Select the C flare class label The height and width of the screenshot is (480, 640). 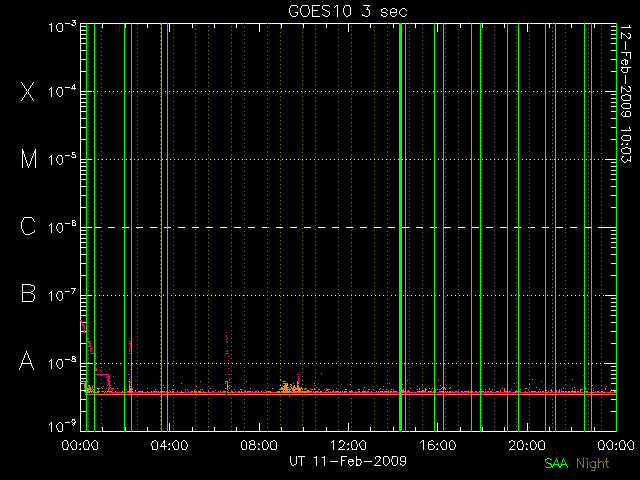28,226
